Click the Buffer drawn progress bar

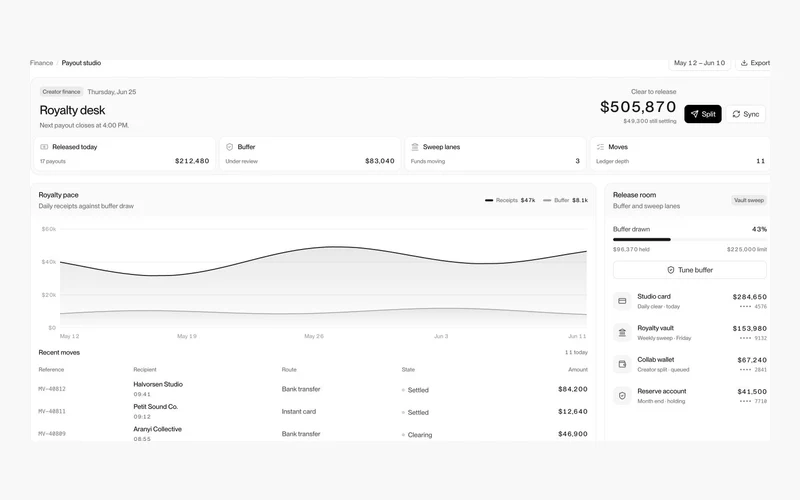point(689,239)
